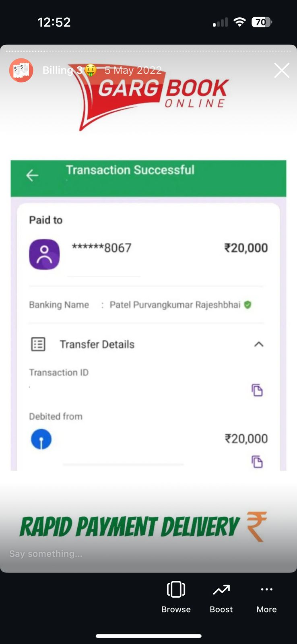Tap the green verified badge next to banking name
297x644 pixels.
click(x=248, y=305)
